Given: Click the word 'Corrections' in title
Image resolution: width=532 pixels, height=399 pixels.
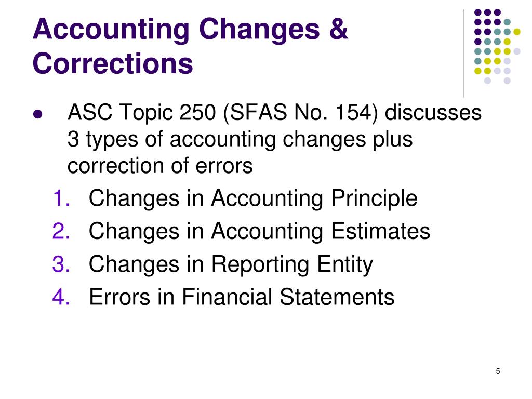Looking at the screenshot, I should tap(113, 63).
